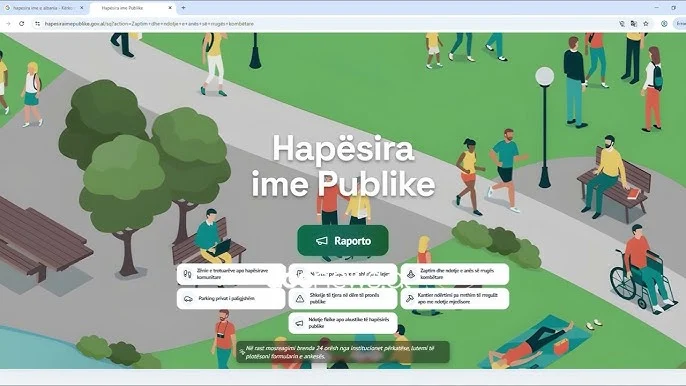
Task: Select 'Parking privat i pajisjshëm' category
Action: tap(231, 298)
